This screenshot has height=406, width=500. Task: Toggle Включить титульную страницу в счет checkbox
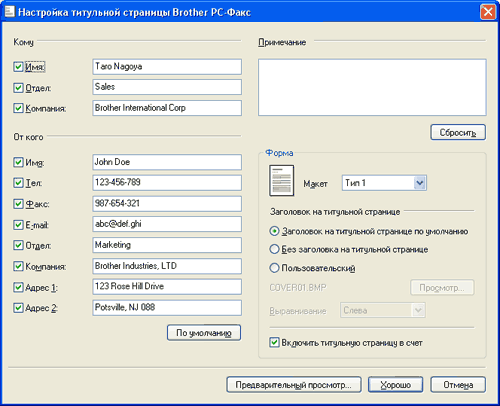274,342
